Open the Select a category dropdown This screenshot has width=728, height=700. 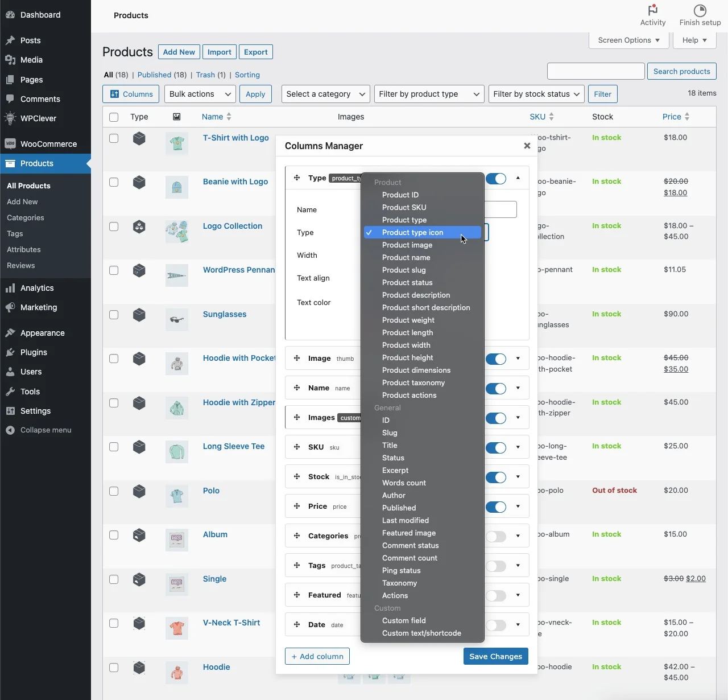tap(326, 94)
